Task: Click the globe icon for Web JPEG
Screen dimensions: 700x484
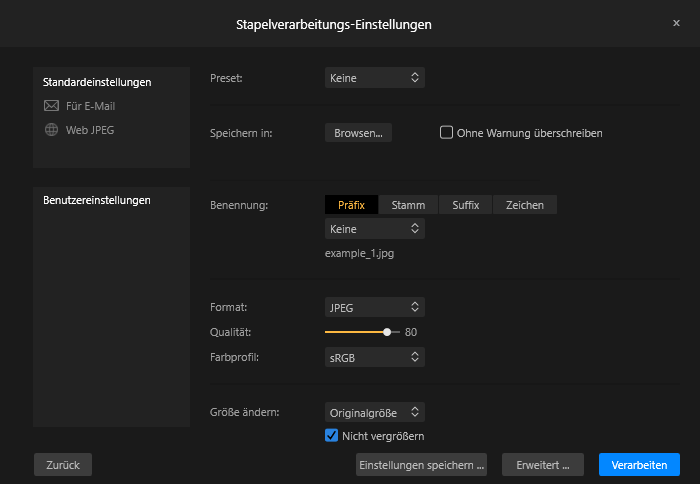Action: pyautogui.click(x=51, y=130)
